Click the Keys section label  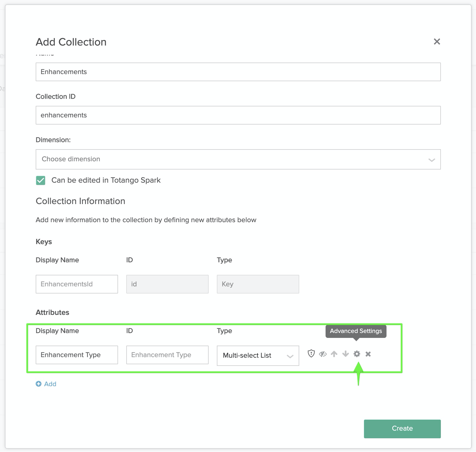click(44, 242)
